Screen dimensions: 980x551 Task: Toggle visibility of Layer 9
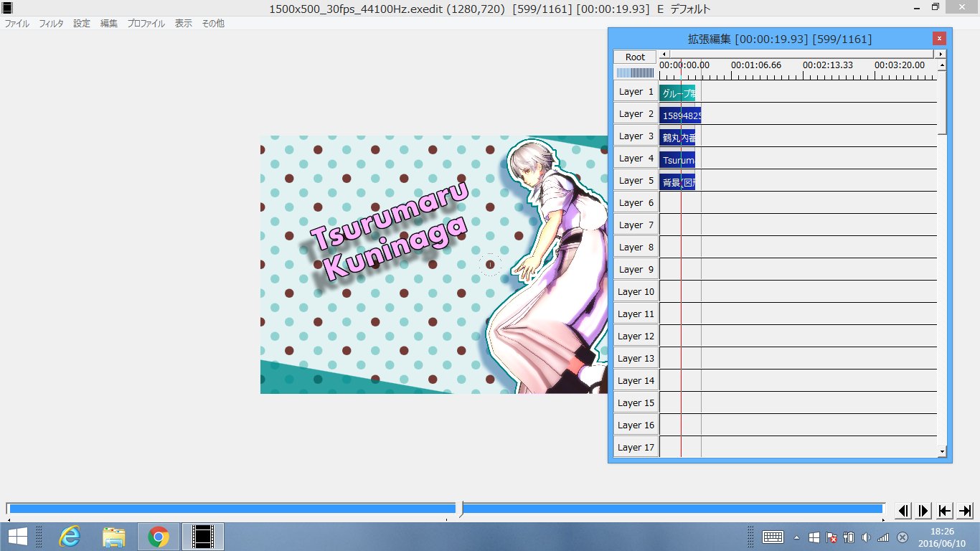pyautogui.click(x=636, y=270)
